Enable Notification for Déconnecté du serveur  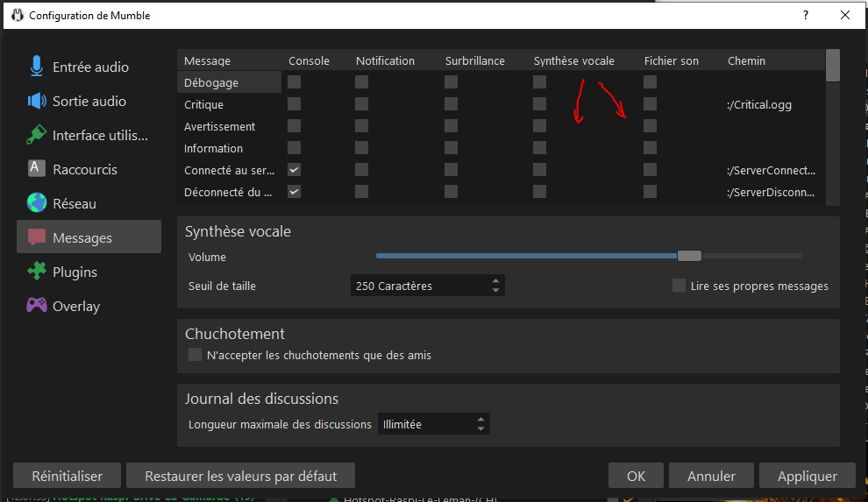click(361, 192)
